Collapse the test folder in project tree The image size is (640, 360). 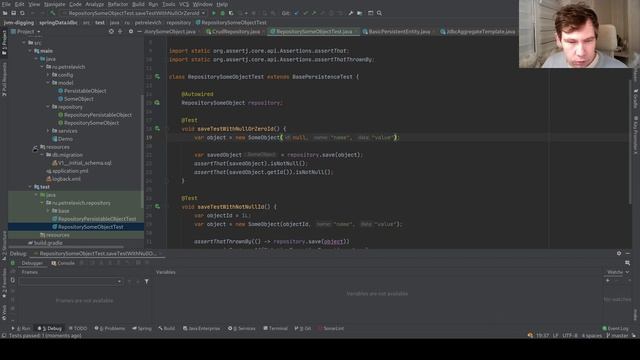[30, 187]
